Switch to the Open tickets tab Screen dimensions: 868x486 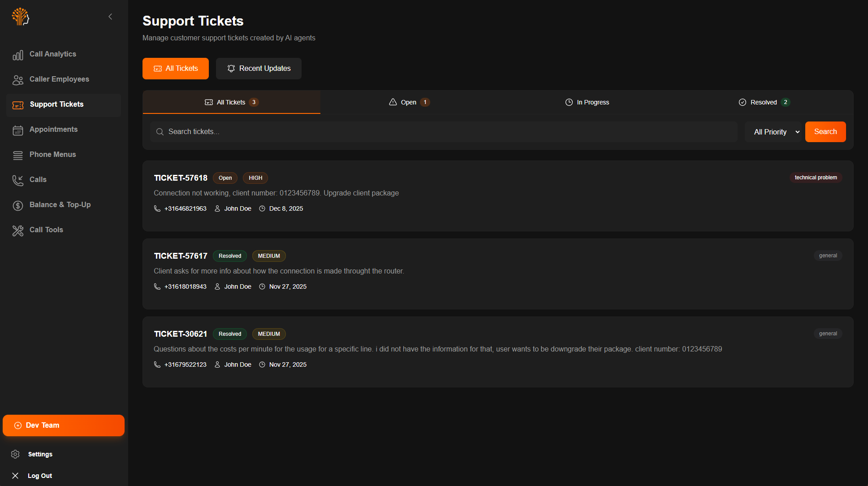[409, 102]
